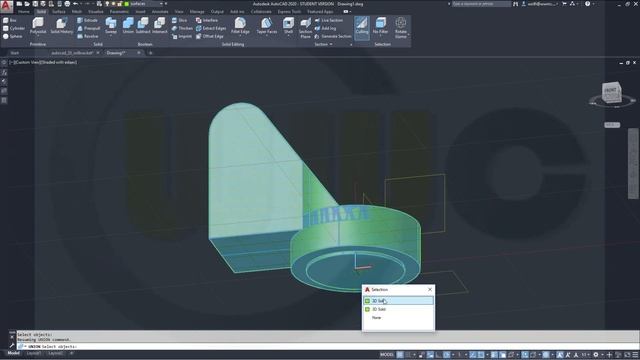Select the Cylinder primitive tool
This screenshot has width=640, height=360.
13,28
